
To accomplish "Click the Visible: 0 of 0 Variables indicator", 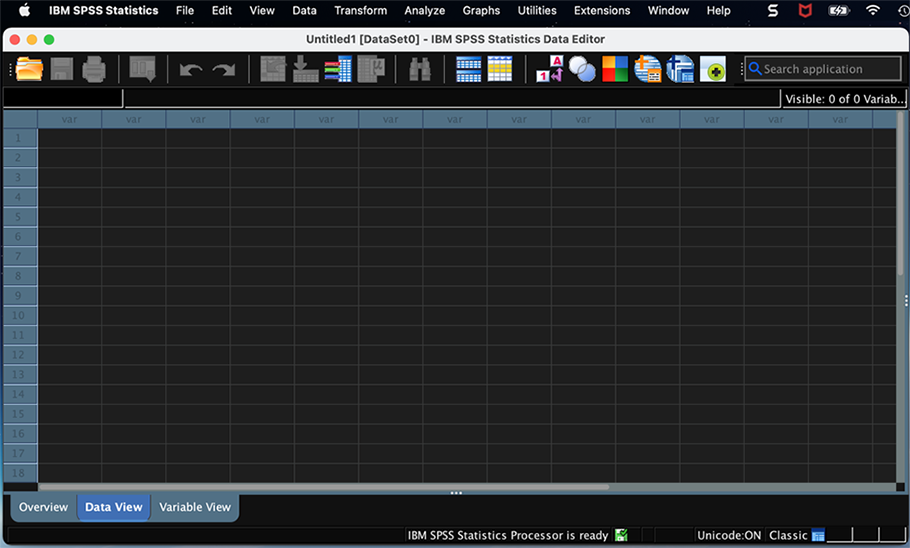I will tap(844, 99).
